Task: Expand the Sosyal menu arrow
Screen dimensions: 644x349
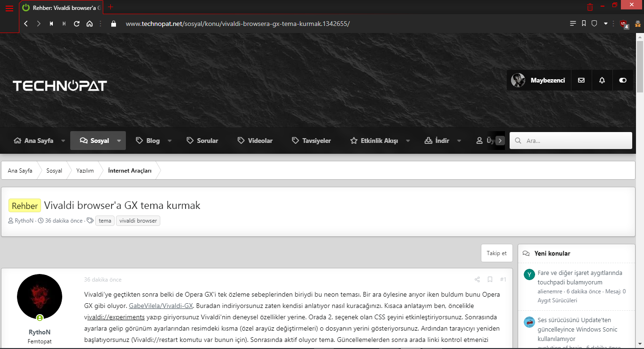Action: [x=119, y=141]
